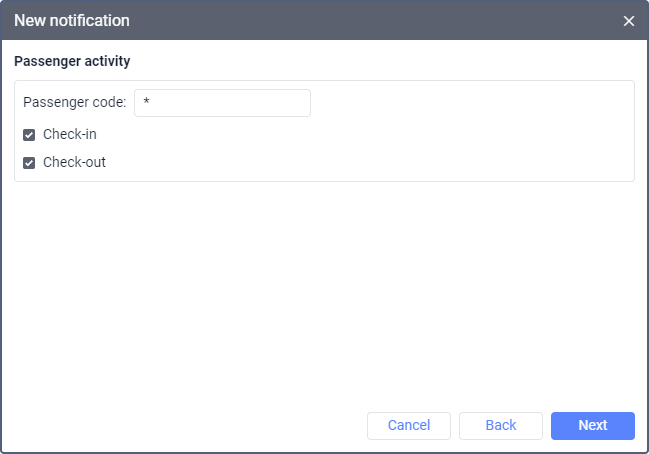The height and width of the screenshot is (454, 649).
Task: Return to the previous step via Back
Action: [500, 425]
